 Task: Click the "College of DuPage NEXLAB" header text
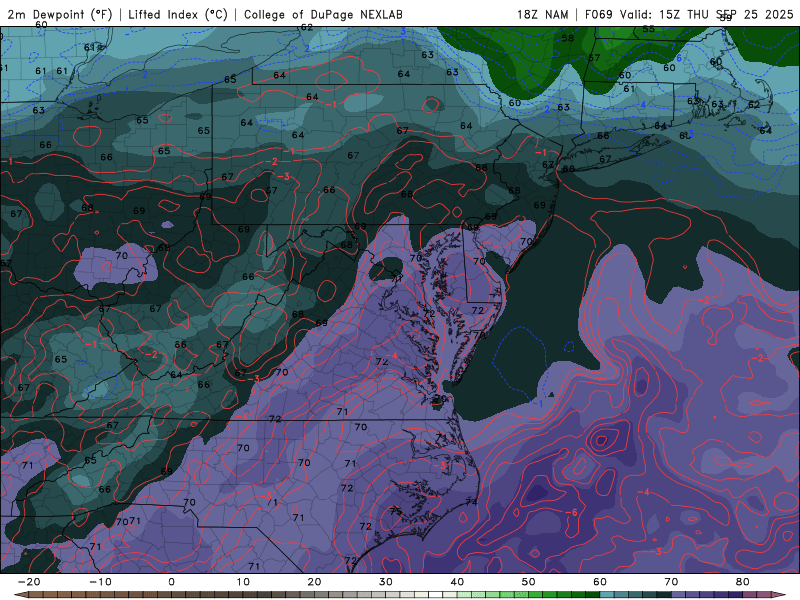(323, 14)
